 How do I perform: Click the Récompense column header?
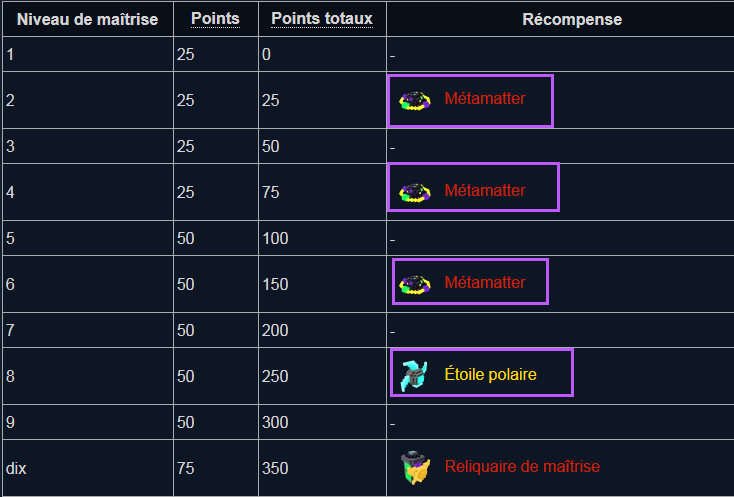pos(572,19)
